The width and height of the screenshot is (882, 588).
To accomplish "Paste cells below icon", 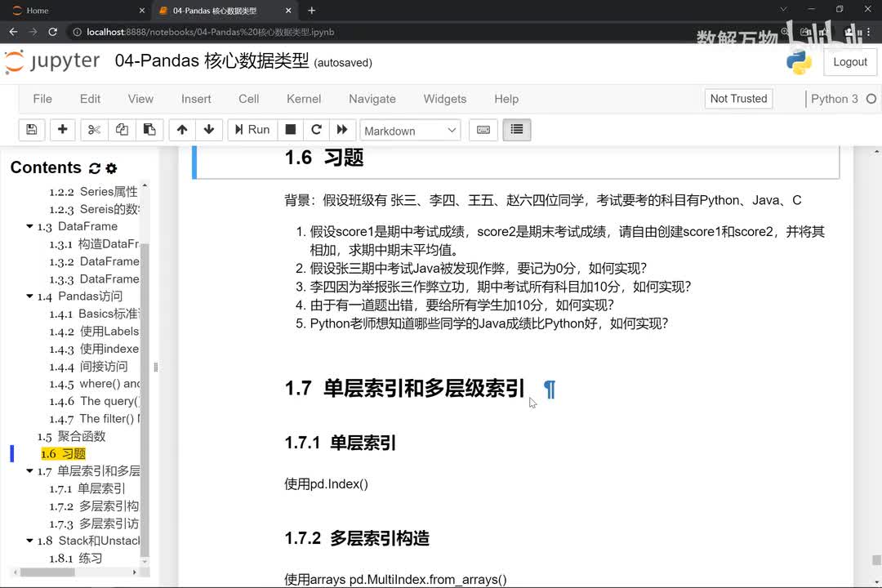I will tap(149, 130).
